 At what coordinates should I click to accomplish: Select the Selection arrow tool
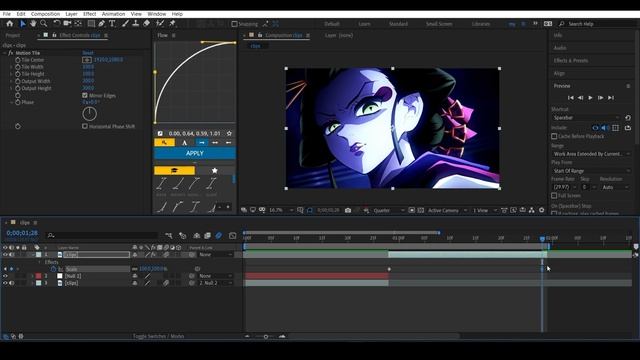click(22, 24)
